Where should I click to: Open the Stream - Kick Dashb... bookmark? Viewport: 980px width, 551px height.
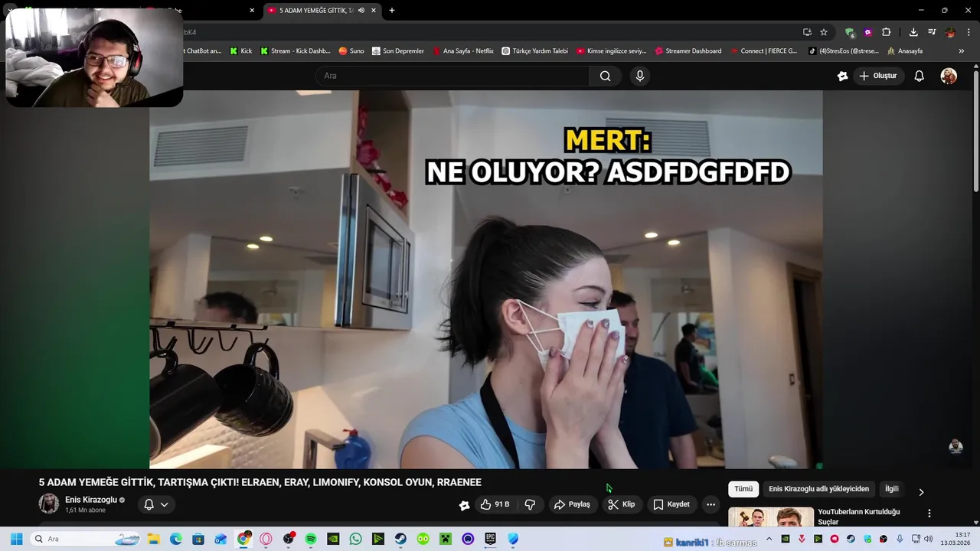(x=295, y=51)
